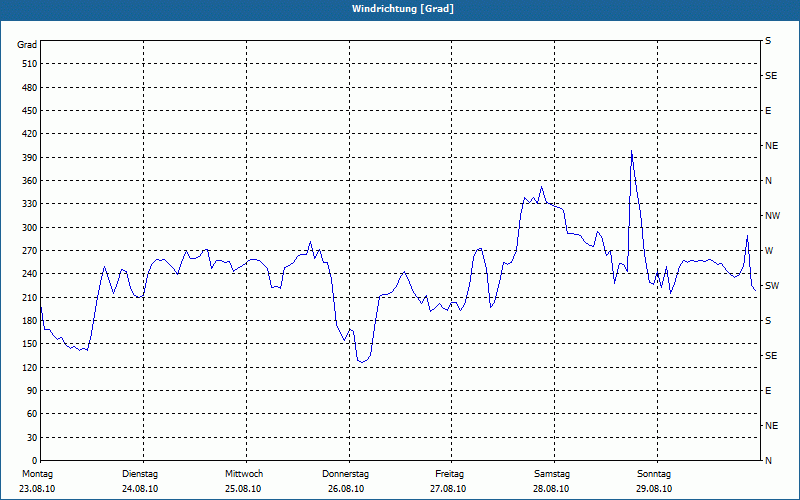Click the 'Donnerstag' day label

click(x=345, y=474)
